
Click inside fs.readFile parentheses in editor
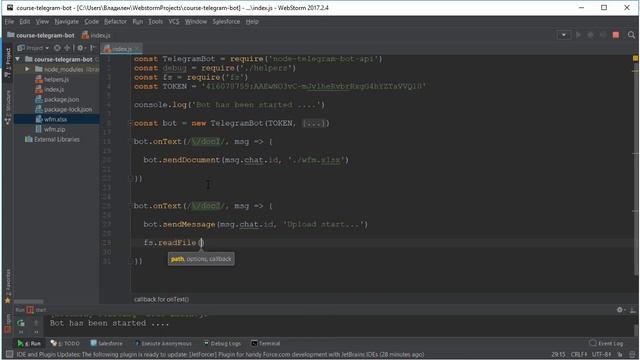coord(201,243)
